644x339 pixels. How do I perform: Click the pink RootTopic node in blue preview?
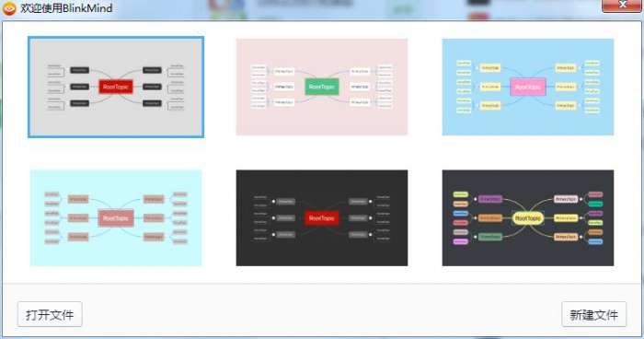coord(528,87)
